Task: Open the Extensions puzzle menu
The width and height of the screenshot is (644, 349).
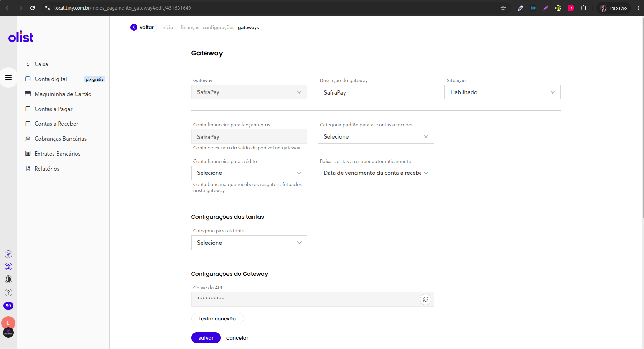Action: (x=583, y=8)
